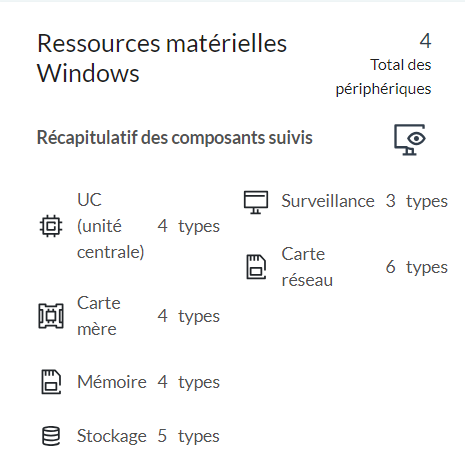Click the card icon beside Carte réseau
Screen dimensions: 465x475
coord(256,267)
